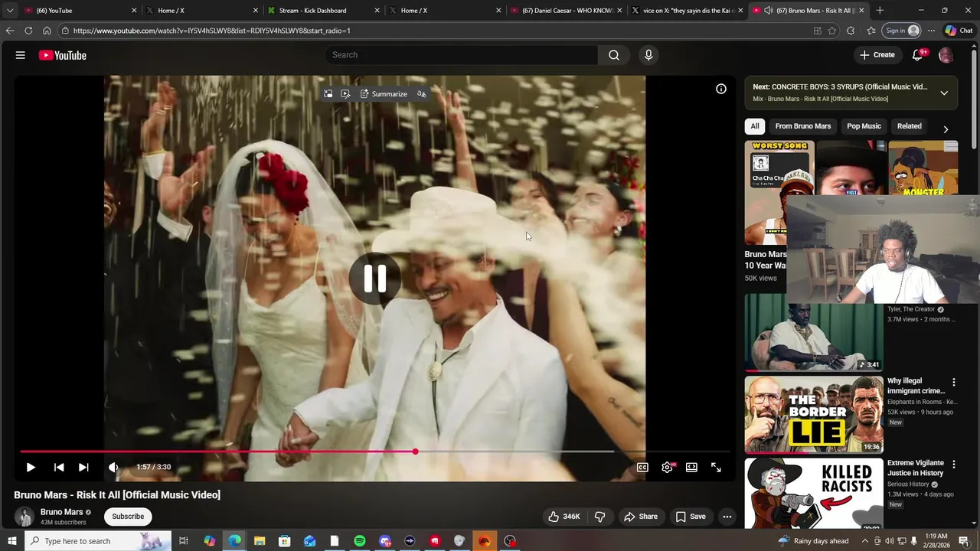Open the Killed Racists video thumbnail

click(x=814, y=494)
